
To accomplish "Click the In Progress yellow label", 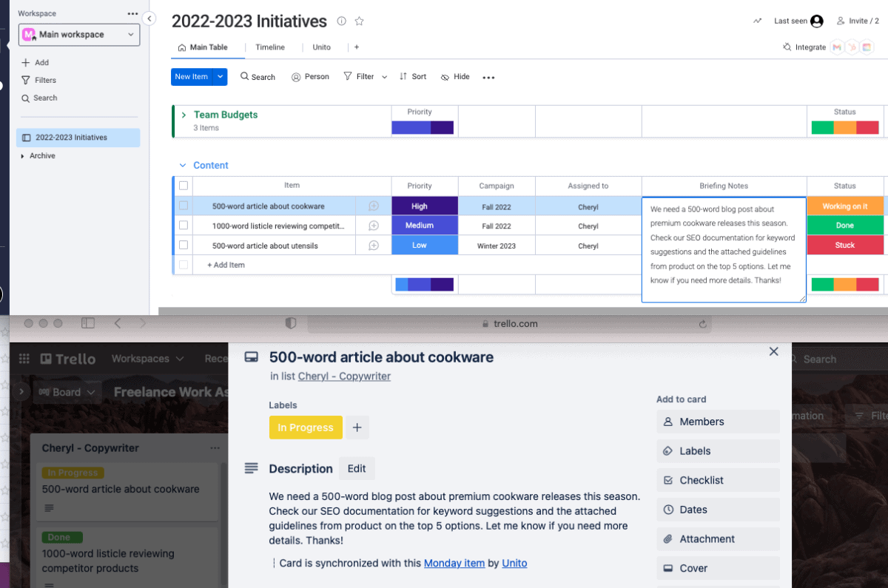I will point(306,428).
